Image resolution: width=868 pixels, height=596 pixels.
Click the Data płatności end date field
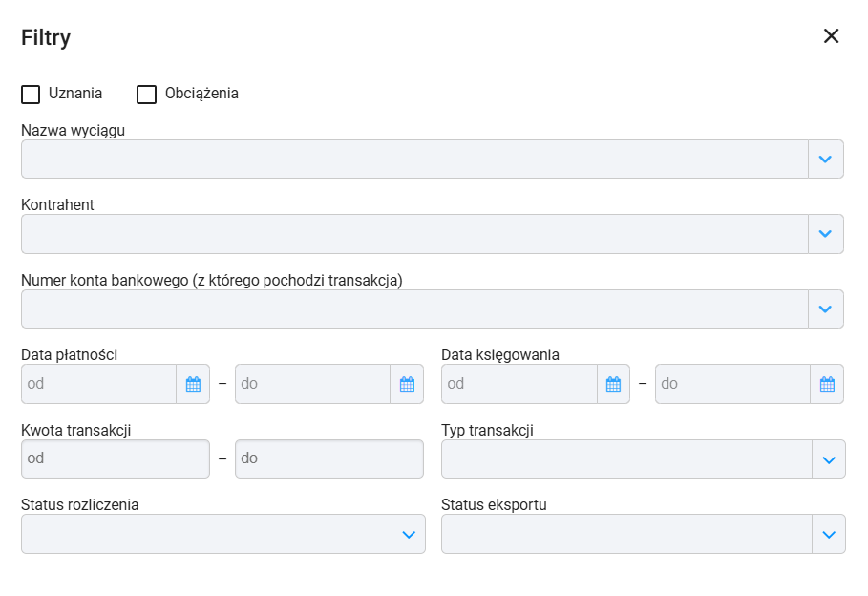coord(313,384)
